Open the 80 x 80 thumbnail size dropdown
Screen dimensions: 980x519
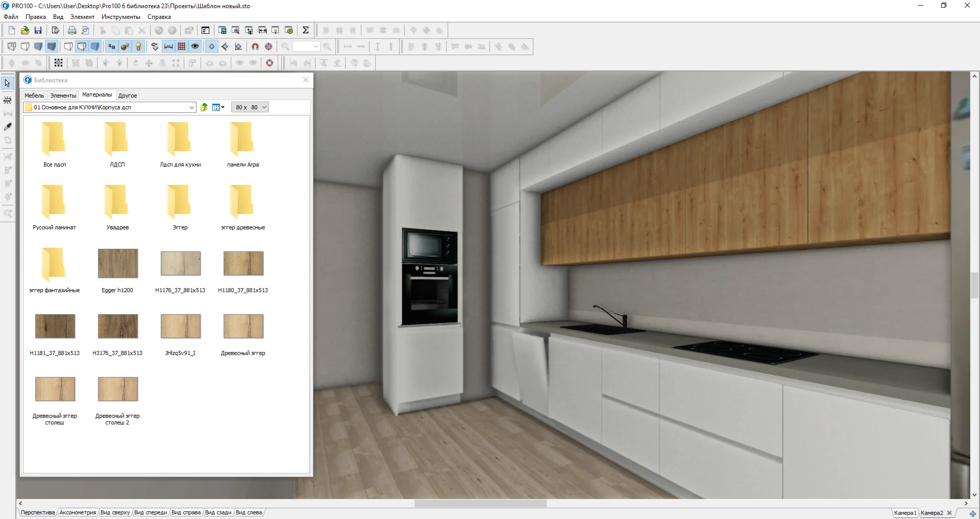coord(250,107)
